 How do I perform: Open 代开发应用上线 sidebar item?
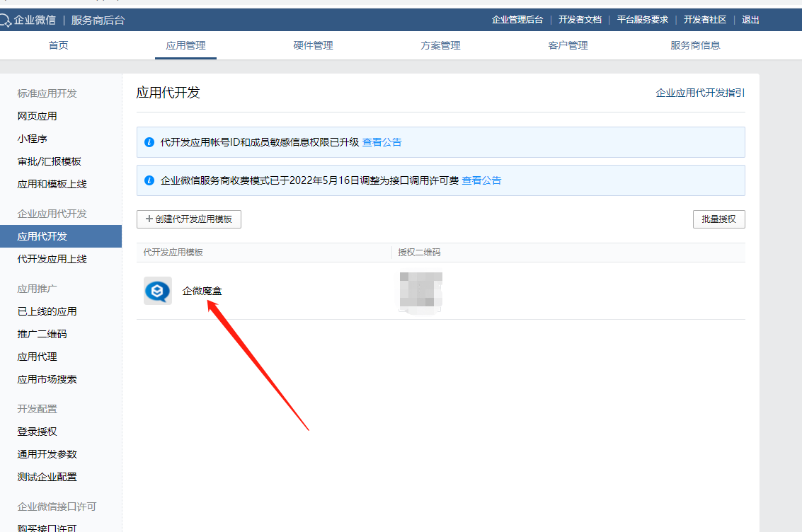[x=52, y=259]
